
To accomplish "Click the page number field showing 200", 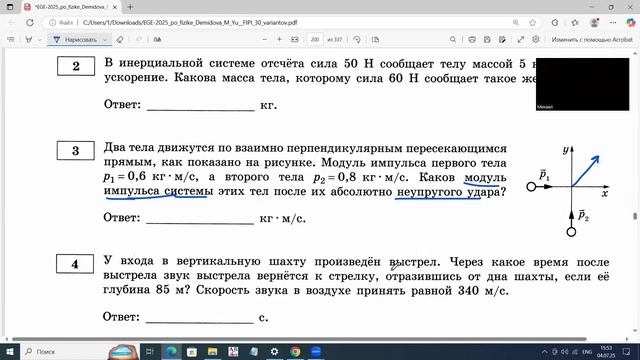I will 315,40.
